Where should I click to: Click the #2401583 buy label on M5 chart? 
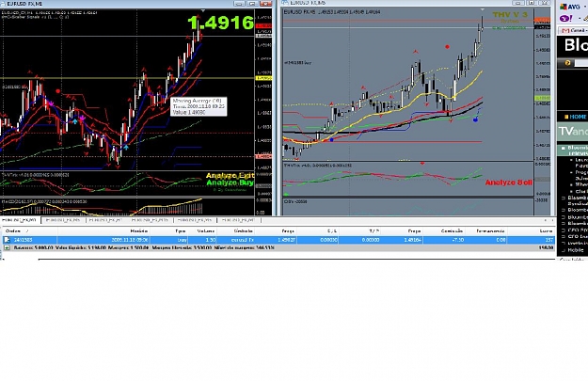tap(298, 63)
